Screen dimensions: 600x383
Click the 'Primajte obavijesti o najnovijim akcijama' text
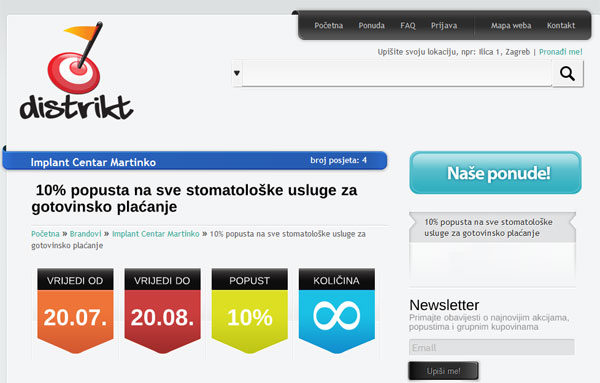[489, 322]
